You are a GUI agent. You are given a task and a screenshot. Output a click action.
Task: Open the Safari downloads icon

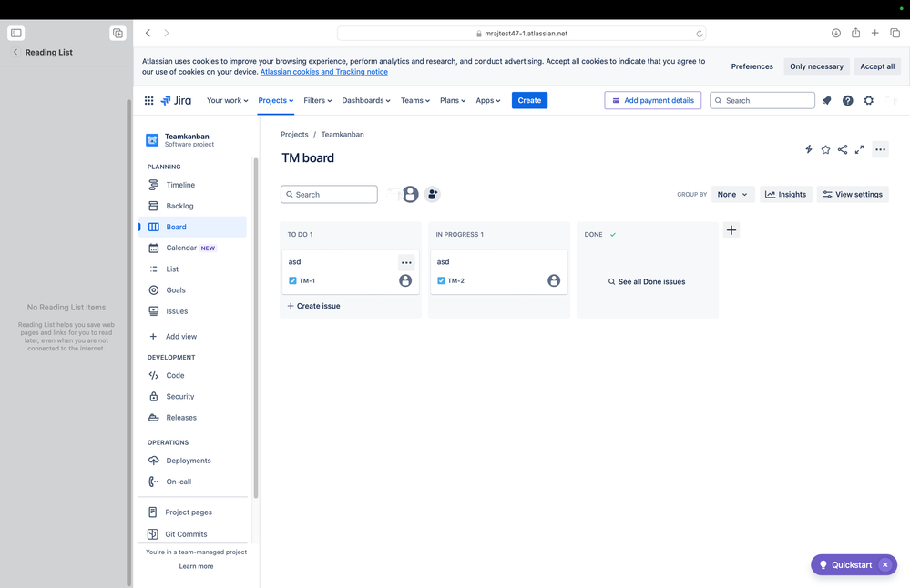tap(835, 33)
